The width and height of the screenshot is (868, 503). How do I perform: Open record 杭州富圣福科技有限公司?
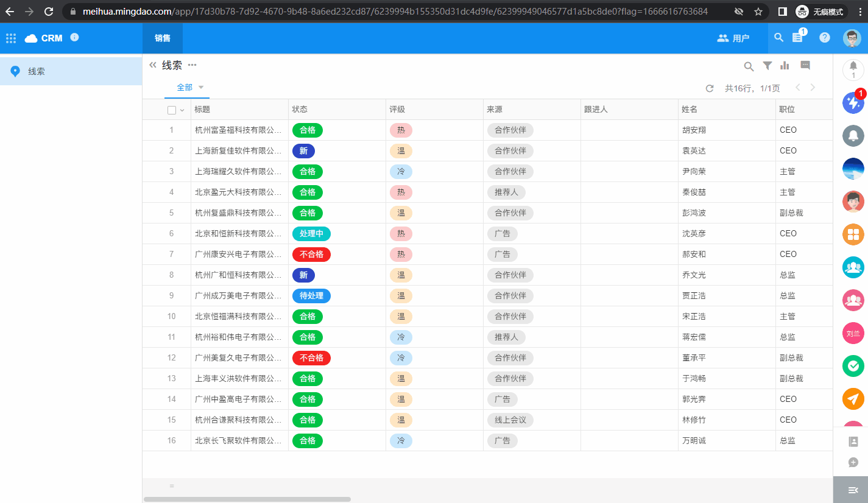point(238,130)
